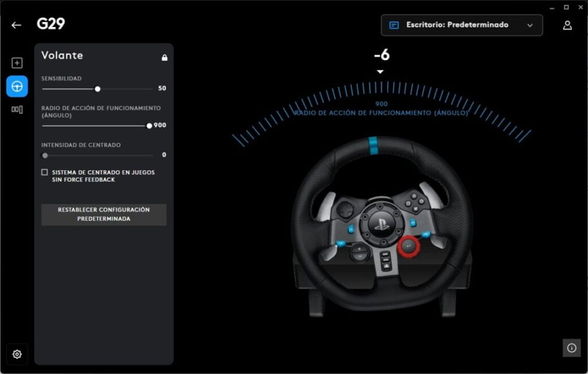Open the user account profile icon
The image size is (588, 374).
pos(567,25)
